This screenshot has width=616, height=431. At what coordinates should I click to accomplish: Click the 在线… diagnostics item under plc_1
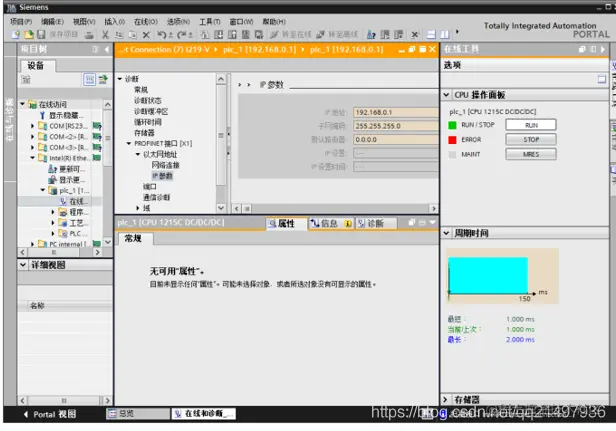click(x=73, y=201)
